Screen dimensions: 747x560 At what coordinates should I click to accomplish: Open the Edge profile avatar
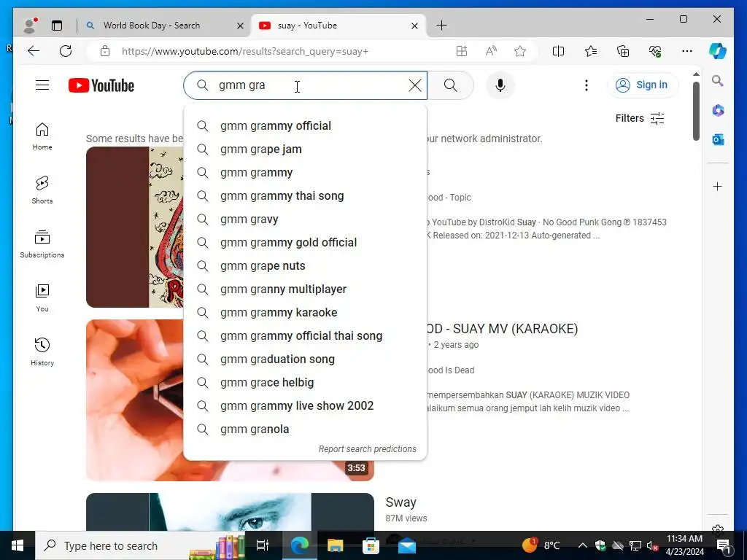click(x=30, y=26)
